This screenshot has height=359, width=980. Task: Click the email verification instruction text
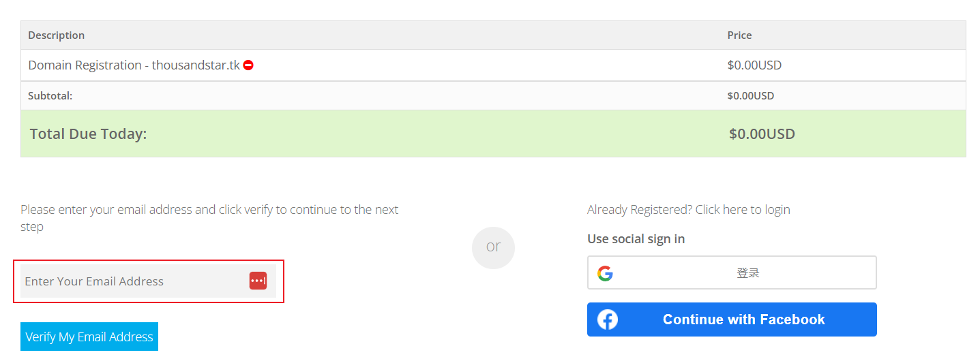209,218
